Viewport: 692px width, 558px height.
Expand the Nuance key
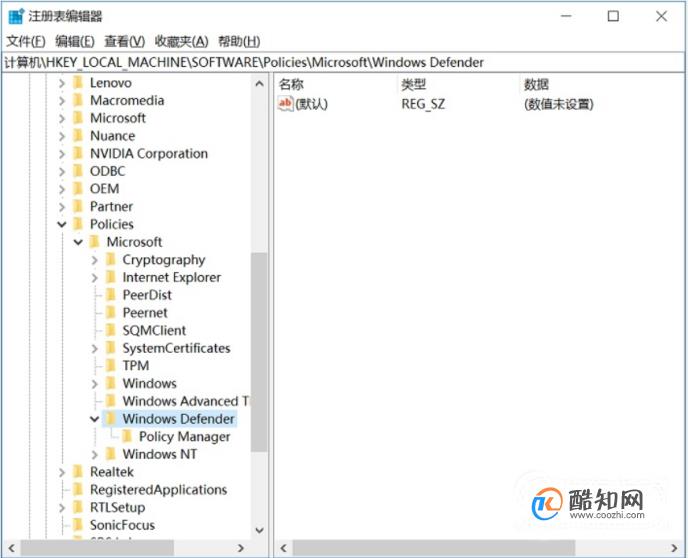[x=62, y=136]
